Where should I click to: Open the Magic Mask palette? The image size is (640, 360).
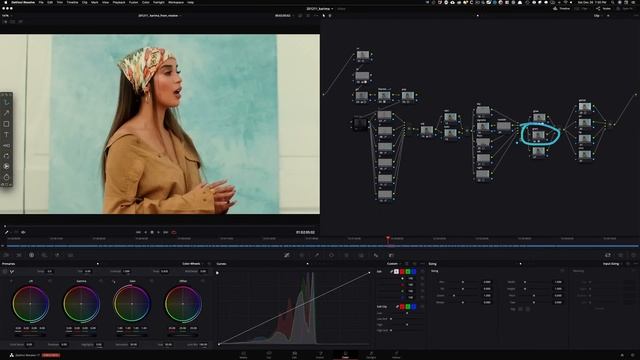point(361,255)
